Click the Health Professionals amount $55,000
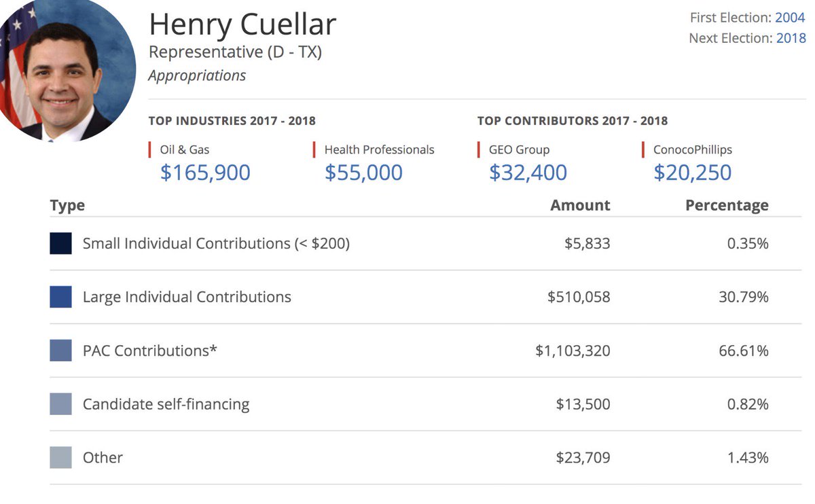The width and height of the screenshot is (815, 504). [x=363, y=173]
